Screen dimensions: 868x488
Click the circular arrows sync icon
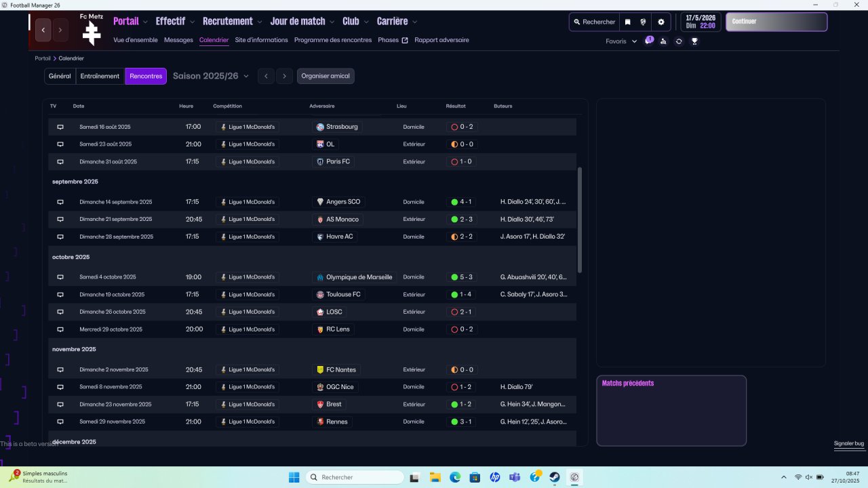[679, 41]
